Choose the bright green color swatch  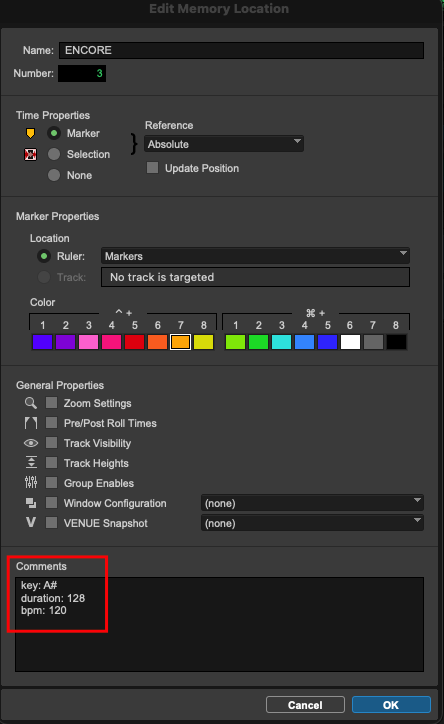click(x=258, y=342)
